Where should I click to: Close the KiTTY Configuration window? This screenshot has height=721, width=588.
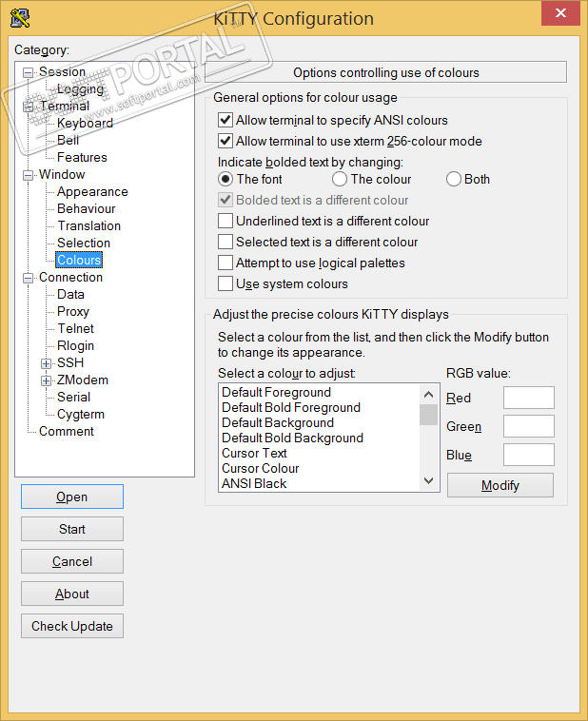(x=560, y=13)
